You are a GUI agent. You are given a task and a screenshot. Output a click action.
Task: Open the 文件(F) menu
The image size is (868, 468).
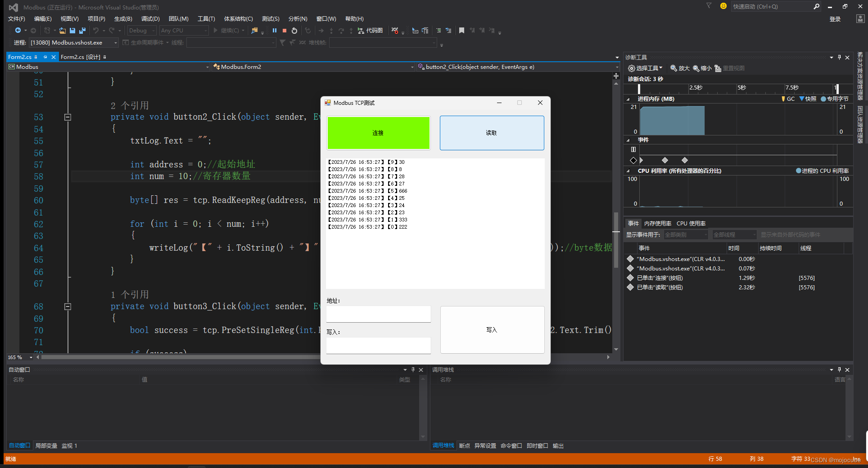[17, 19]
